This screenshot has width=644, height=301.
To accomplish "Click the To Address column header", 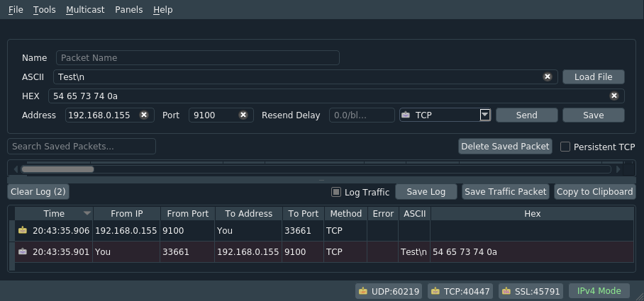I will pyautogui.click(x=248, y=214).
